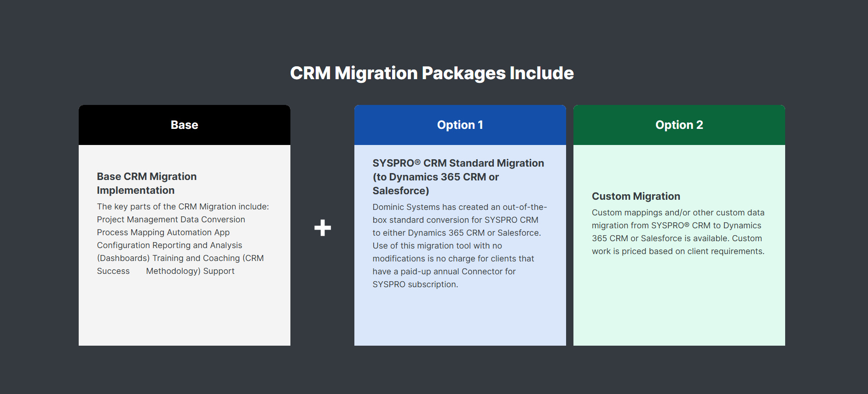Image resolution: width=868 pixels, height=394 pixels.
Task: Click the Base CRM Migration Implementation title
Action: pos(147,183)
